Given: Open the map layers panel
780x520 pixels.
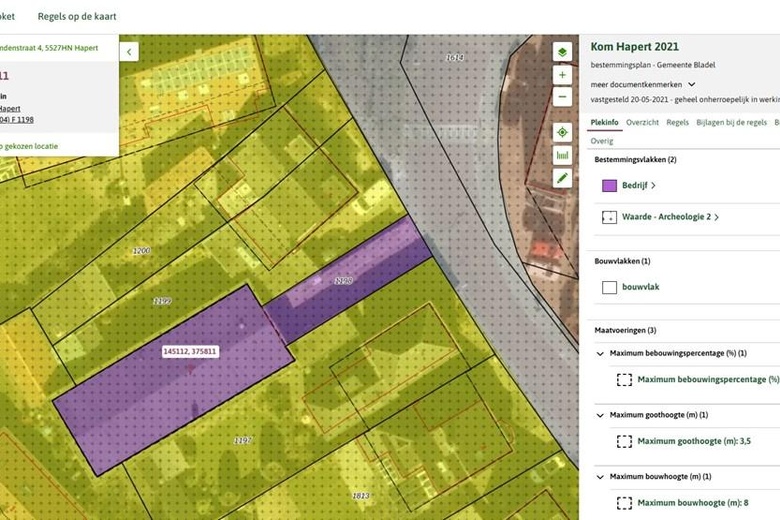Looking at the screenshot, I should tap(562, 51).
